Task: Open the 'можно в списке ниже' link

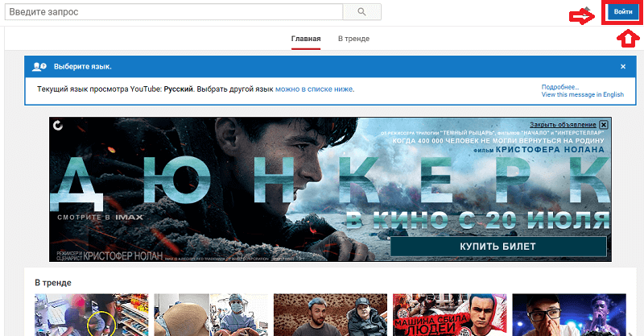Action: click(314, 89)
